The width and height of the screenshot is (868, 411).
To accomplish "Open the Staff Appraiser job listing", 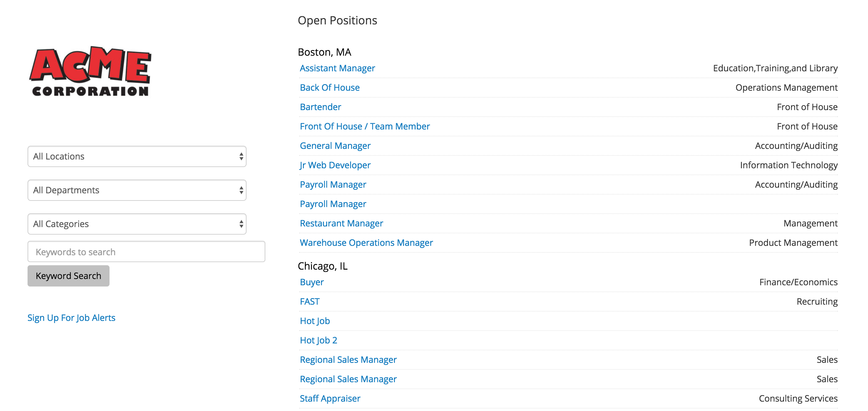I will tap(329, 398).
